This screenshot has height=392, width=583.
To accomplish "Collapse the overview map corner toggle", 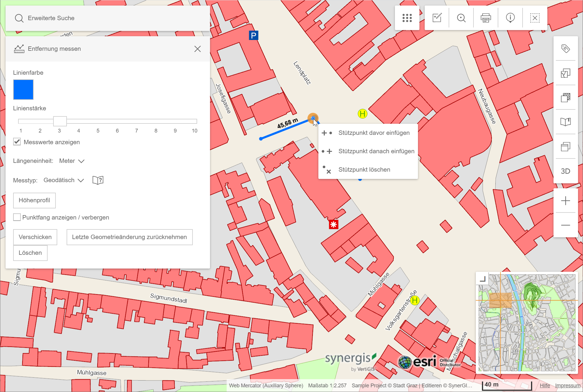I will coord(483,279).
